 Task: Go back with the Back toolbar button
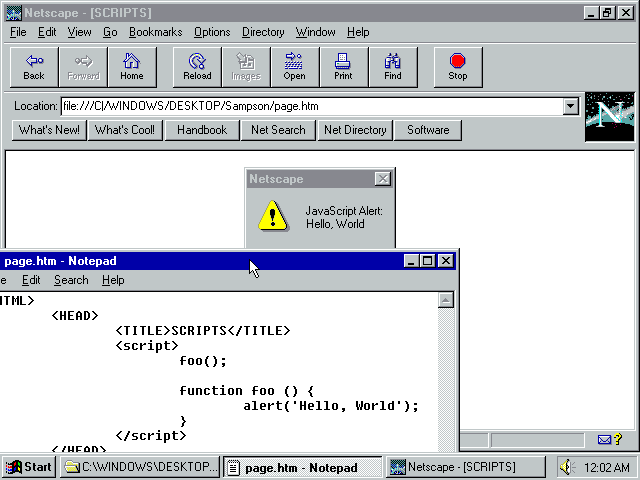click(34, 67)
